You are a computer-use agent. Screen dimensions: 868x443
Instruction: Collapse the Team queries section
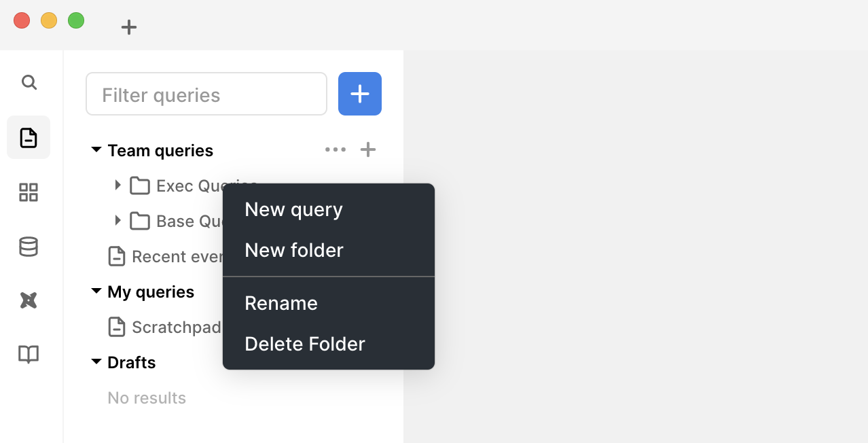tap(96, 149)
